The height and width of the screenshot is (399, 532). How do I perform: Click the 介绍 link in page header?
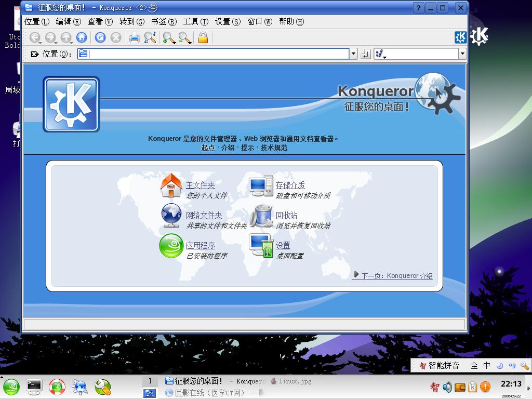228,148
